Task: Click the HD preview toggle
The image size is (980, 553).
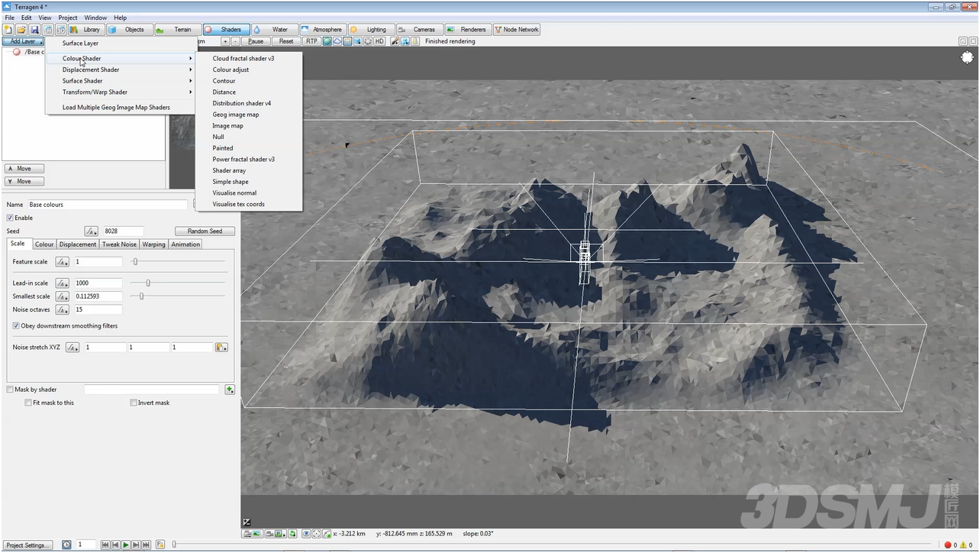Action: [379, 41]
